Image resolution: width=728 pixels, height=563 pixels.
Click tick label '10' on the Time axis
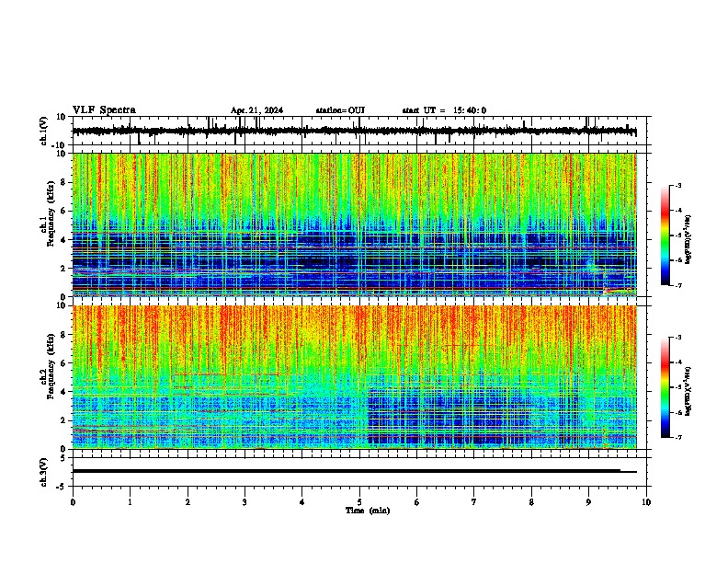(x=646, y=502)
